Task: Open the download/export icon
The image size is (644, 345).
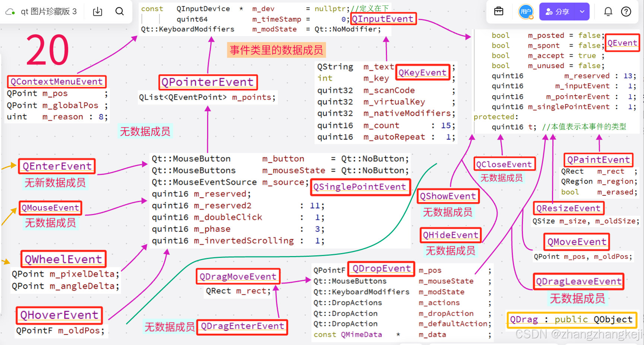Action: pyautogui.click(x=98, y=12)
